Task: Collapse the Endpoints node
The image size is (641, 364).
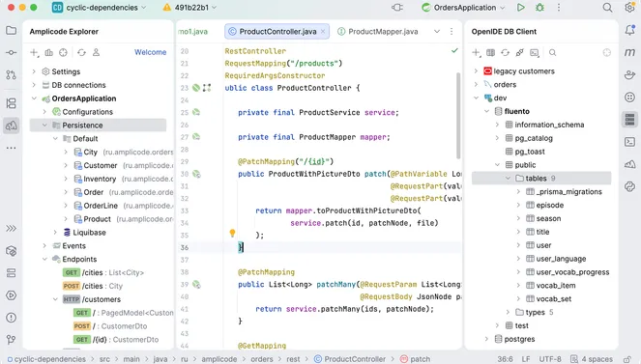Action: 44,259
